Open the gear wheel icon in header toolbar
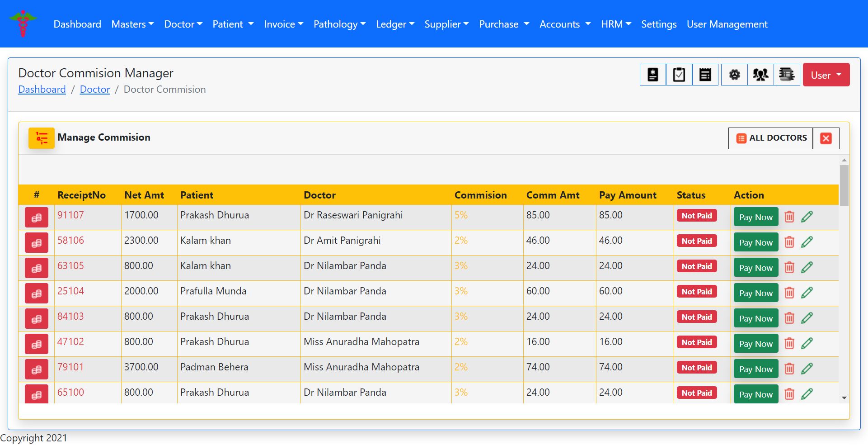 click(734, 75)
